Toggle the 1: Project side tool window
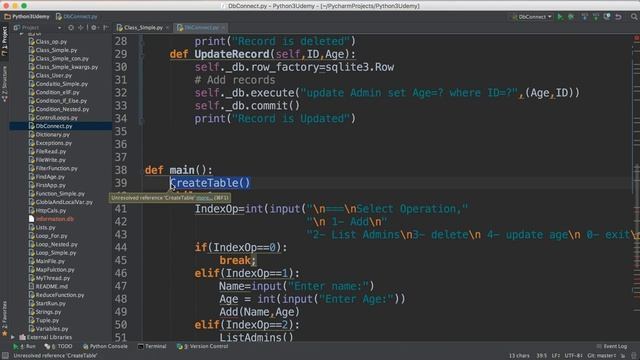Image resolution: width=640 pixels, height=360 pixels. coord(4,41)
